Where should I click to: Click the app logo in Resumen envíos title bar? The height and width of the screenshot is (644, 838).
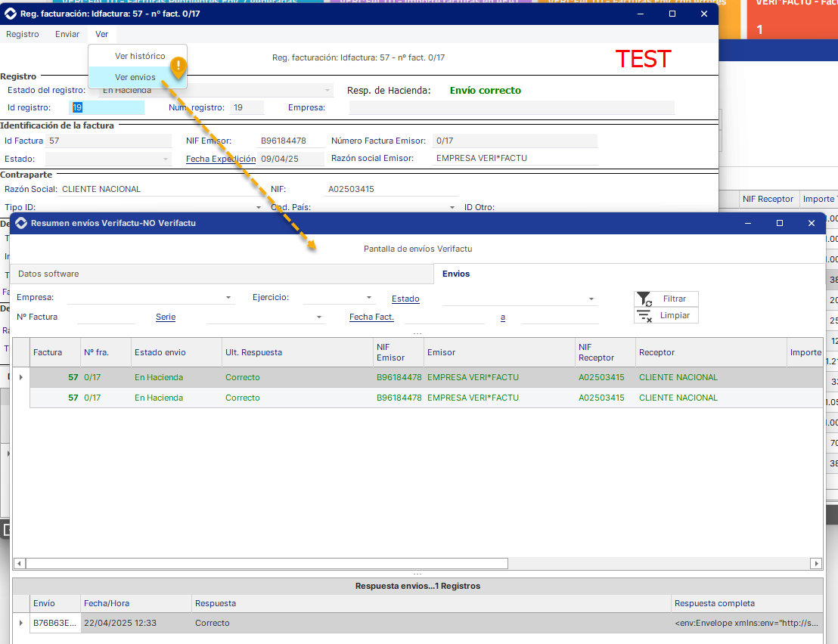[x=21, y=223]
